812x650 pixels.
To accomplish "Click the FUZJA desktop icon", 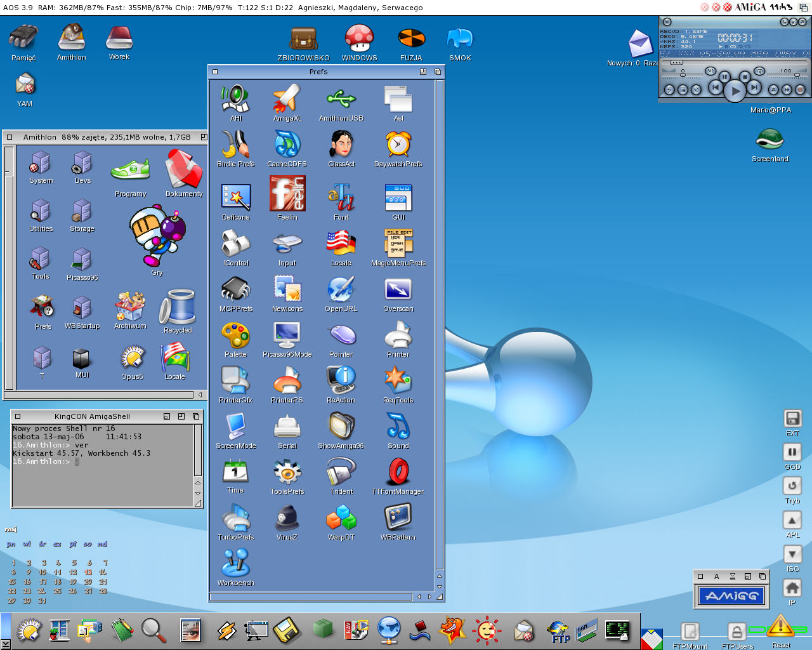I will 411,38.
